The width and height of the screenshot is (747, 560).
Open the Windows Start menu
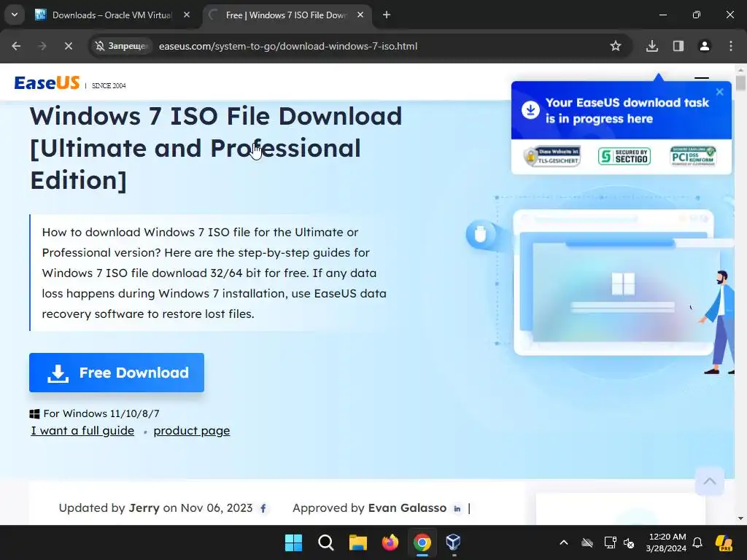click(x=293, y=542)
